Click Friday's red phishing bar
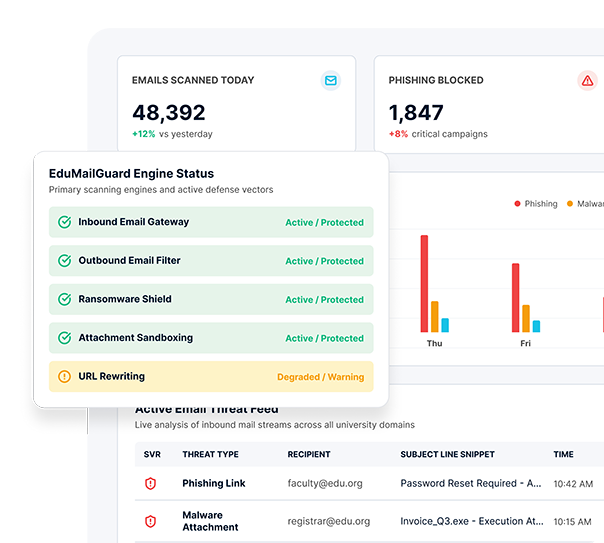 (x=515, y=298)
